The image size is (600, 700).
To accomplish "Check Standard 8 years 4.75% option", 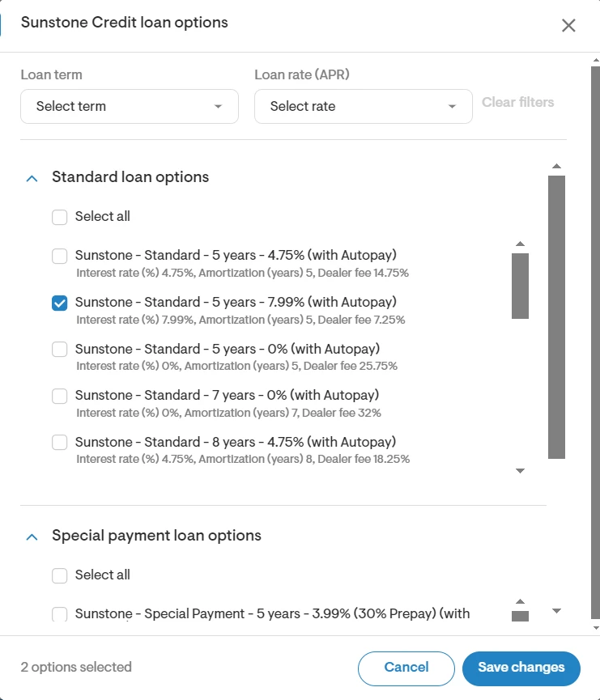I will (59, 443).
